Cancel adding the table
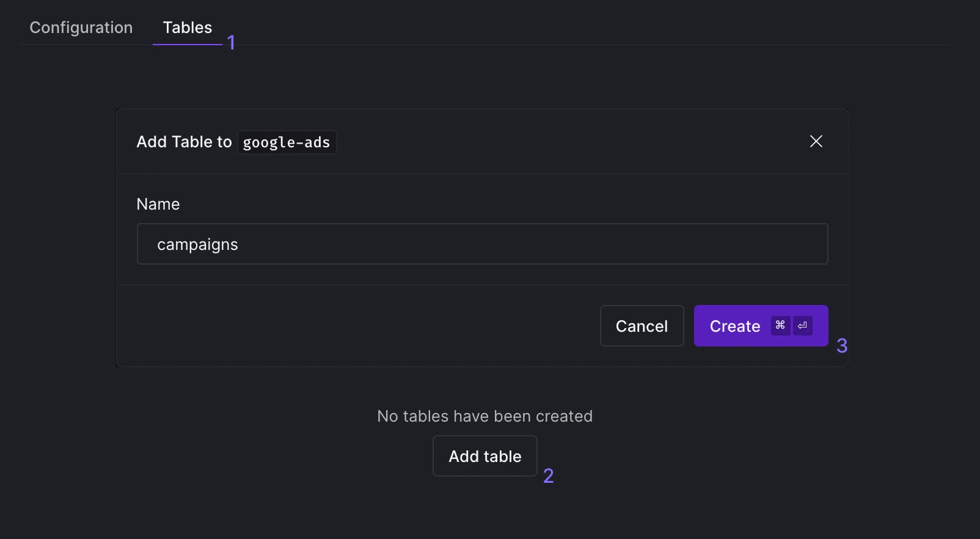Image resolution: width=980 pixels, height=539 pixels. [x=642, y=326]
